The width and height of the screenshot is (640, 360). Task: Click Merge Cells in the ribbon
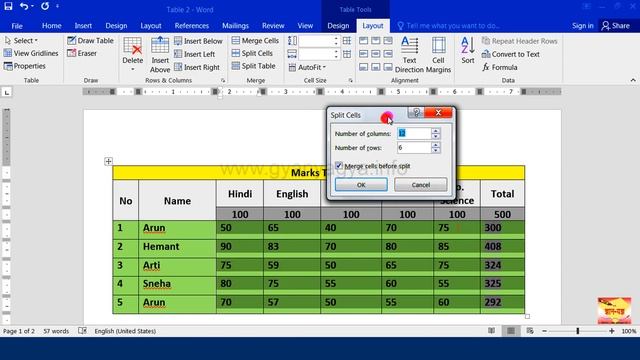click(x=255, y=40)
